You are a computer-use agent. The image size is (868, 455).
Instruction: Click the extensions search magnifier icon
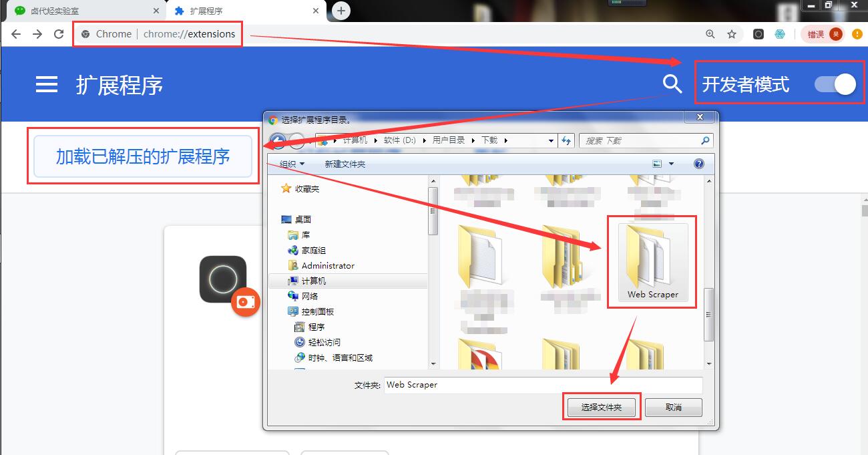[x=672, y=84]
